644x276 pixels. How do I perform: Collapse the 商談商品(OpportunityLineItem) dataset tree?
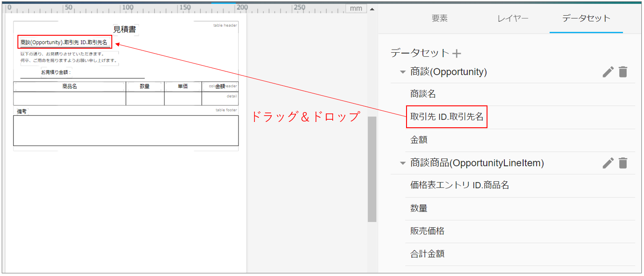[402, 163]
